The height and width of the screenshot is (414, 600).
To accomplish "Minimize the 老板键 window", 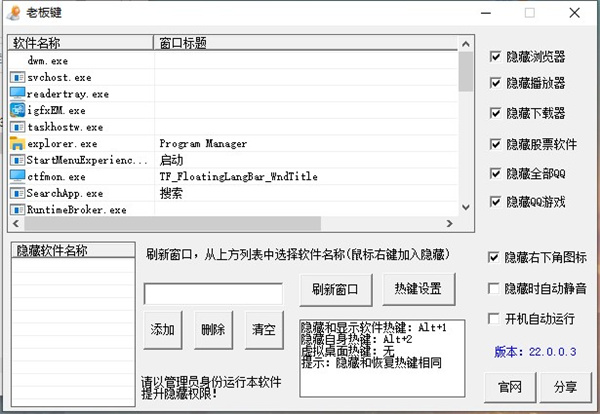I will pos(486,13).
